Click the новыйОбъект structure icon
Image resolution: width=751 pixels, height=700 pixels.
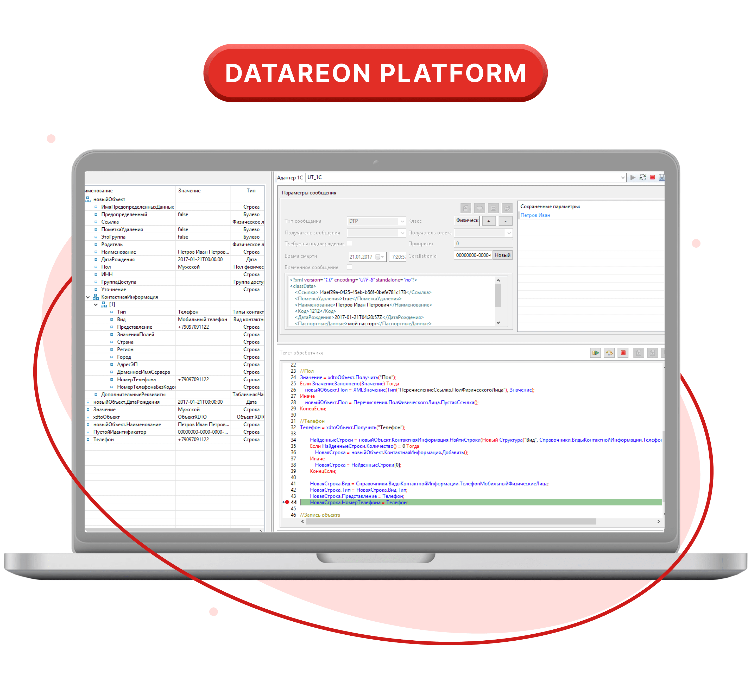point(88,199)
